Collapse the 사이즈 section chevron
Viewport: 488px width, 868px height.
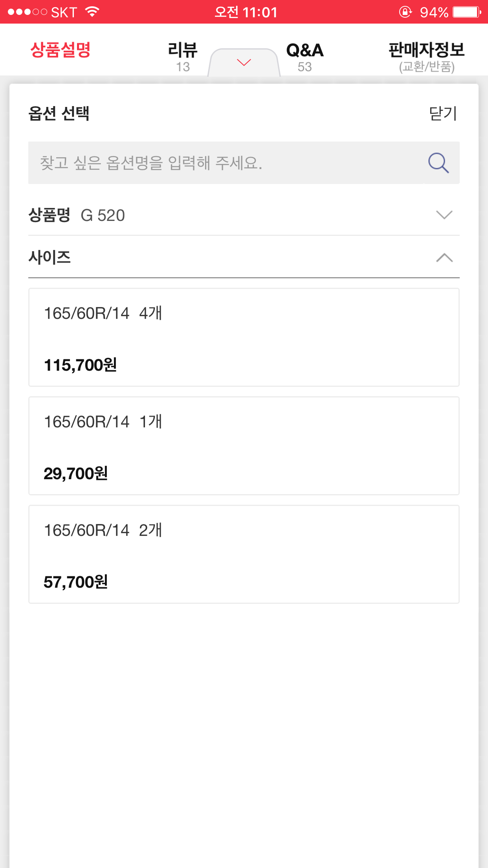pos(444,258)
